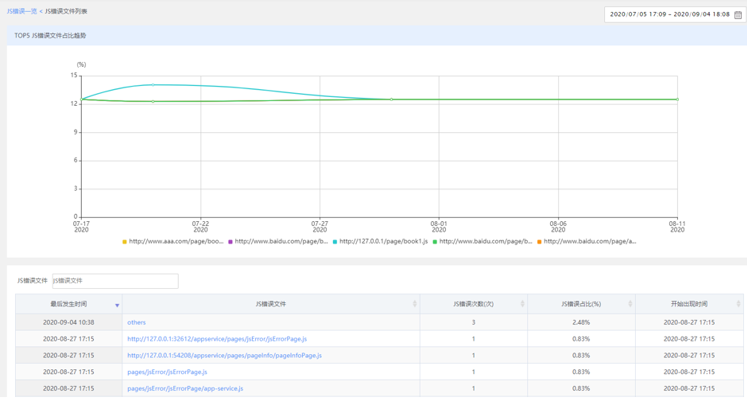Open the calendar icon in date range picker
The width and height of the screenshot is (747, 399).
tap(737, 15)
